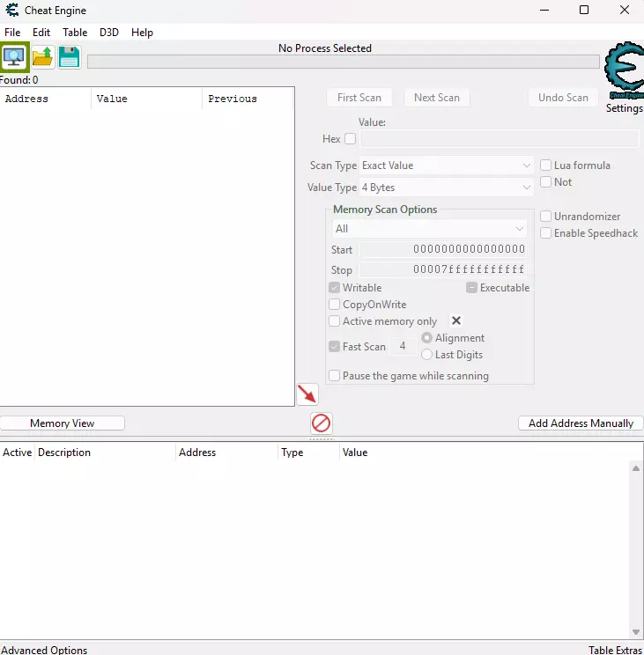Check Active memory only
644x655 pixels.
pyautogui.click(x=334, y=321)
